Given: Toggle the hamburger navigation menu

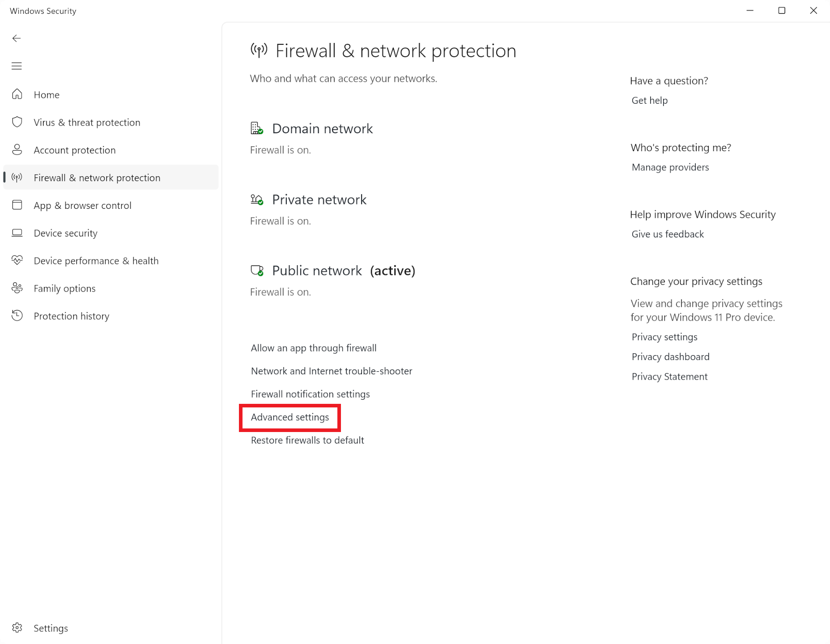Looking at the screenshot, I should coord(17,66).
